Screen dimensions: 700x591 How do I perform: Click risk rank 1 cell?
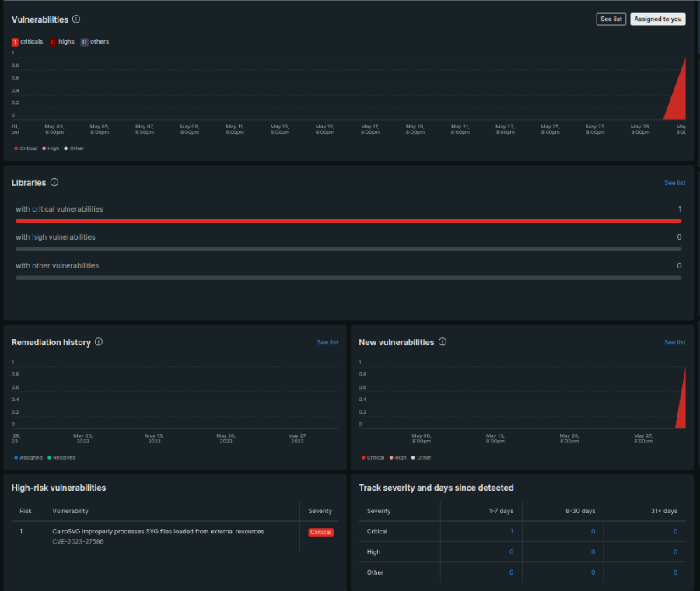tap(21, 532)
